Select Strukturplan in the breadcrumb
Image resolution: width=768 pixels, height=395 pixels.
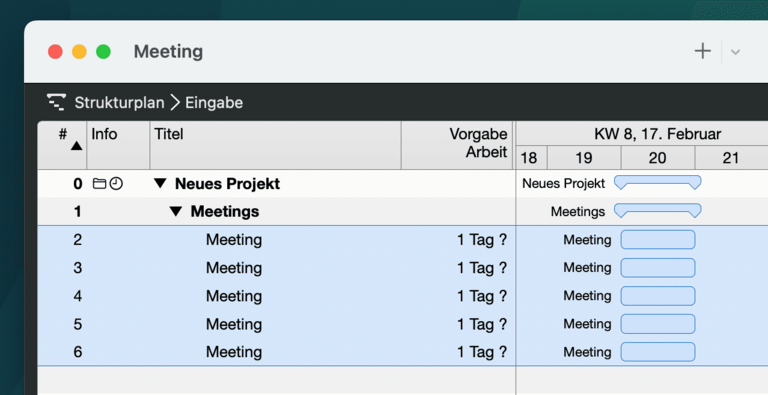120,103
